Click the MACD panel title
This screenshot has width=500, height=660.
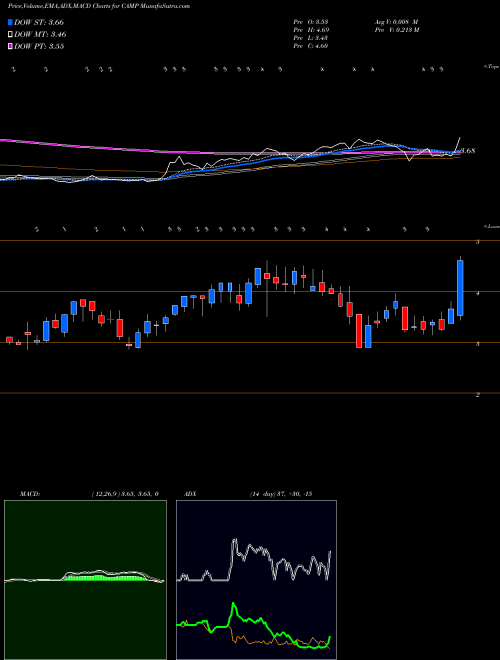(30, 494)
